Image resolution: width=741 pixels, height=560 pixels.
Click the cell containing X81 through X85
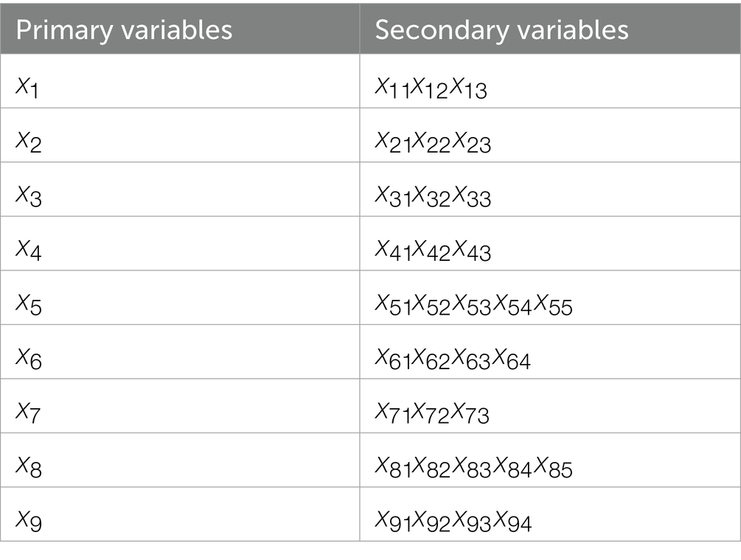click(473, 467)
